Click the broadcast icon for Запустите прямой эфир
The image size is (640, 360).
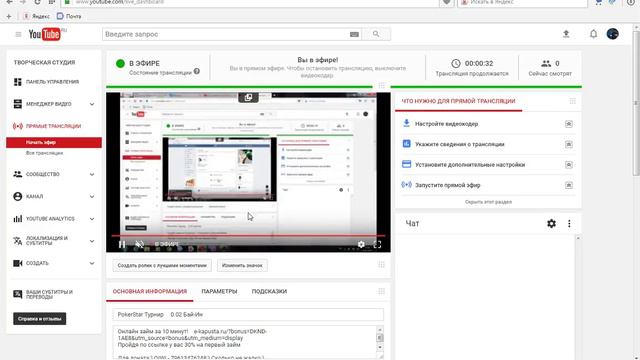tap(407, 184)
